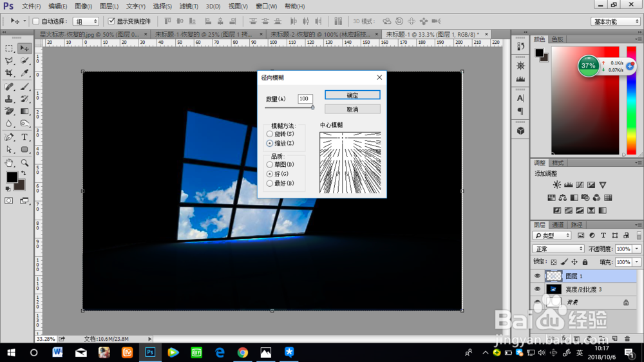Select the Zoom tool
This screenshot has height=362, width=644.
click(24, 163)
